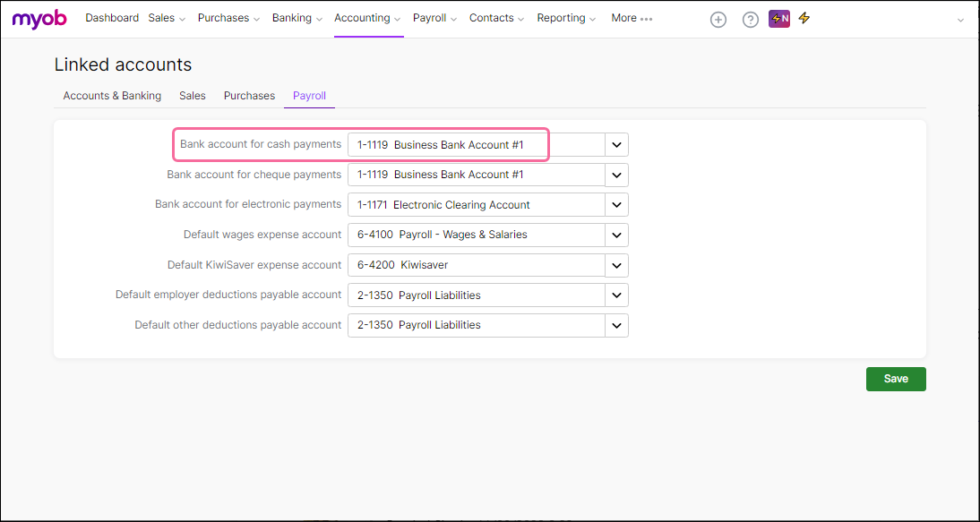Click the 'Bank account for cheque payments' label
This screenshot has width=980, height=522.
pyautogui.click(x=254, y=175)
